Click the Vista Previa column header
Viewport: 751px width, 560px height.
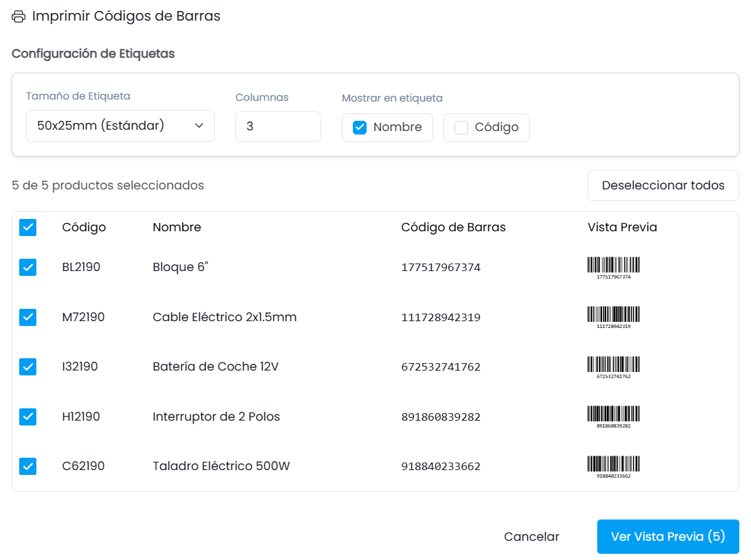(622, 227)
